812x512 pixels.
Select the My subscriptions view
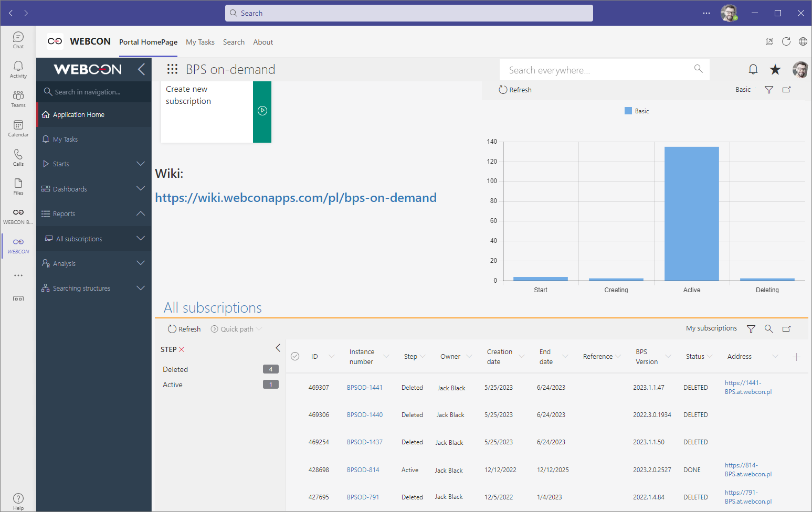711,328
